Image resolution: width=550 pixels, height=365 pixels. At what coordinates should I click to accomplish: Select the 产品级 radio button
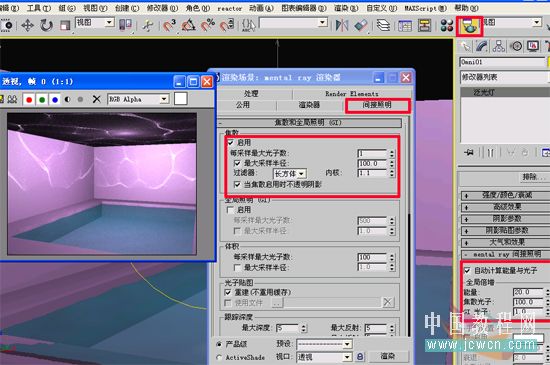click(219, 344)
